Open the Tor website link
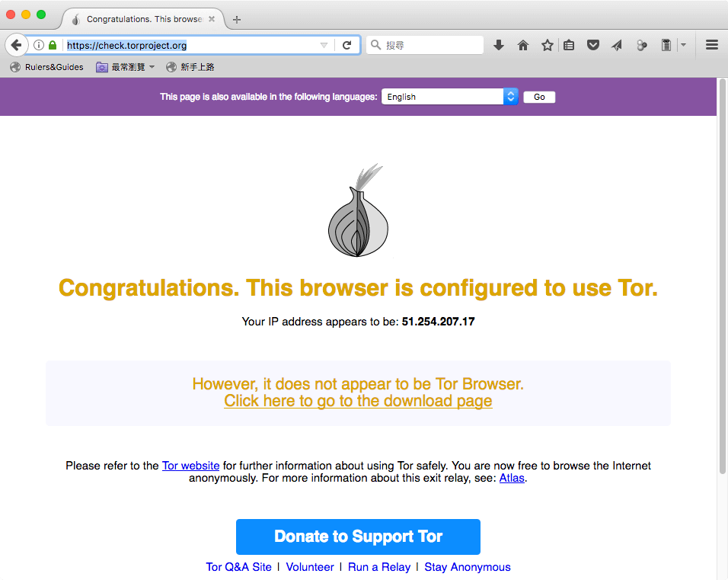This screenshot has height=580, width=728. [191, 466]
